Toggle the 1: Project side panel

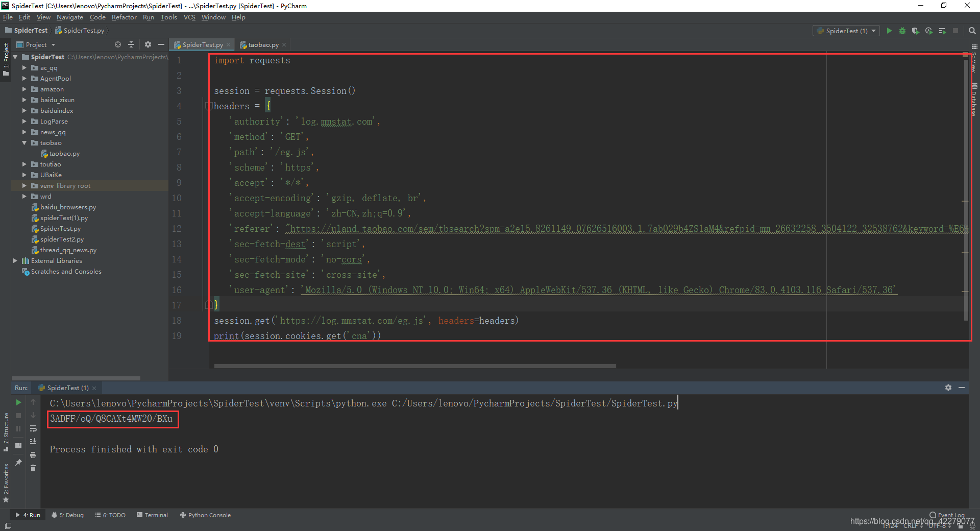tap(6, 59)
